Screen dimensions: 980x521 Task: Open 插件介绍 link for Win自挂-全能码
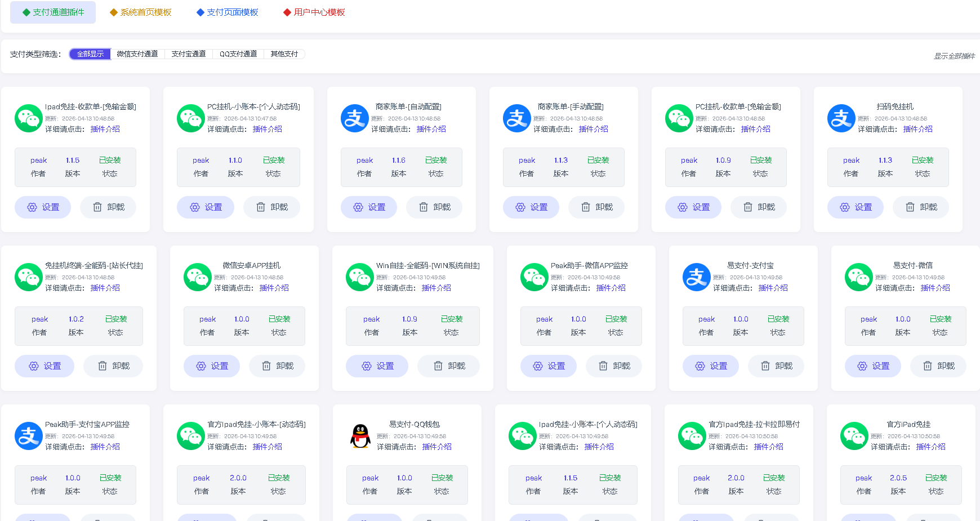click(436, 288)
